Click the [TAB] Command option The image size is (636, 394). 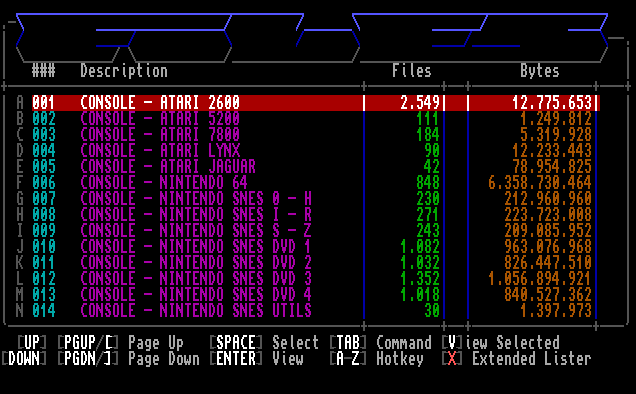(380, 343)
